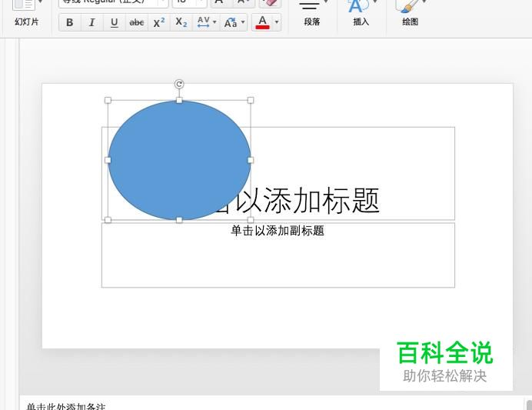Apply strikethrough abc formatting
Image resolution: width=532 pixels, height=410 pixels.
[137, 23]
